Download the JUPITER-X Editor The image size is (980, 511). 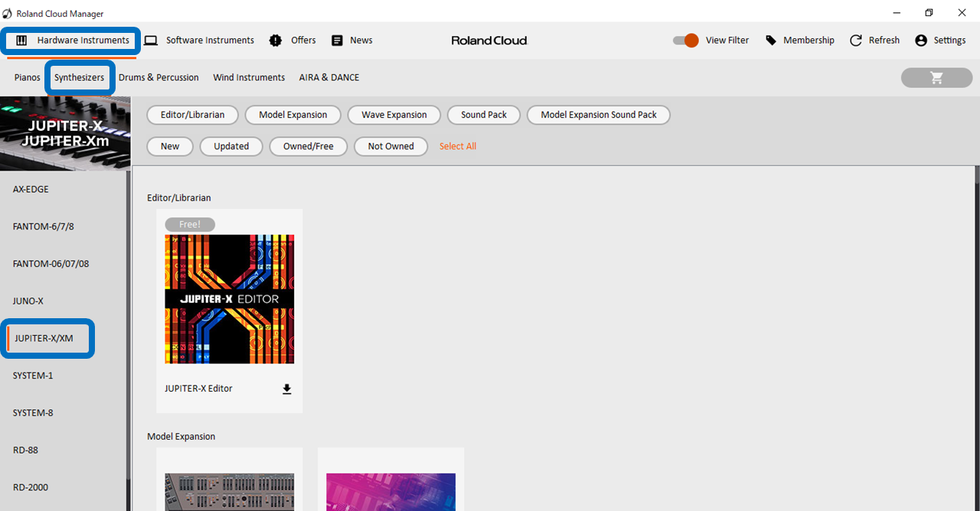pos(287,389)
